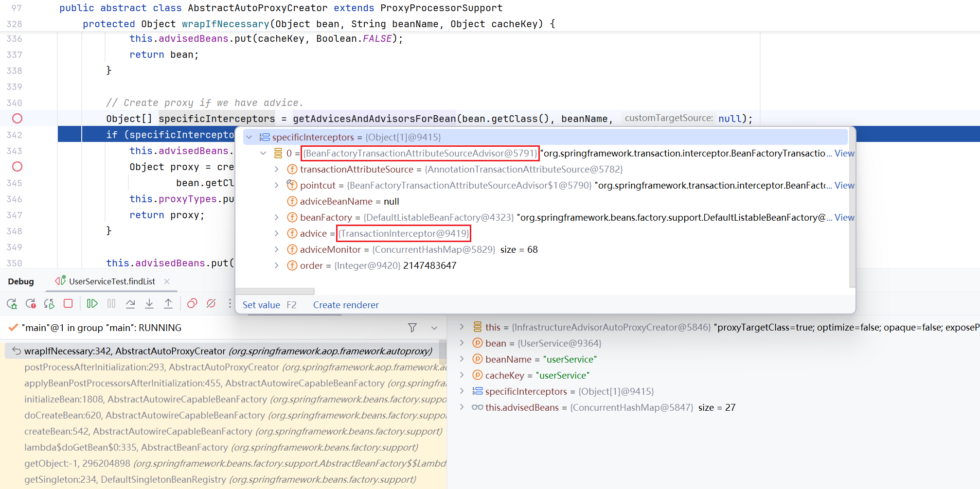Step into the method call

[149, 304]
